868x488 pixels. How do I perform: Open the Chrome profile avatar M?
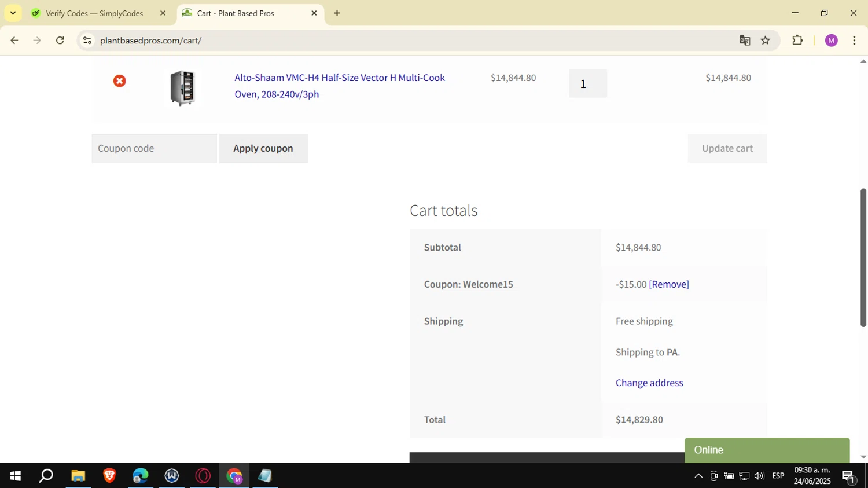[x=832, y=41]
